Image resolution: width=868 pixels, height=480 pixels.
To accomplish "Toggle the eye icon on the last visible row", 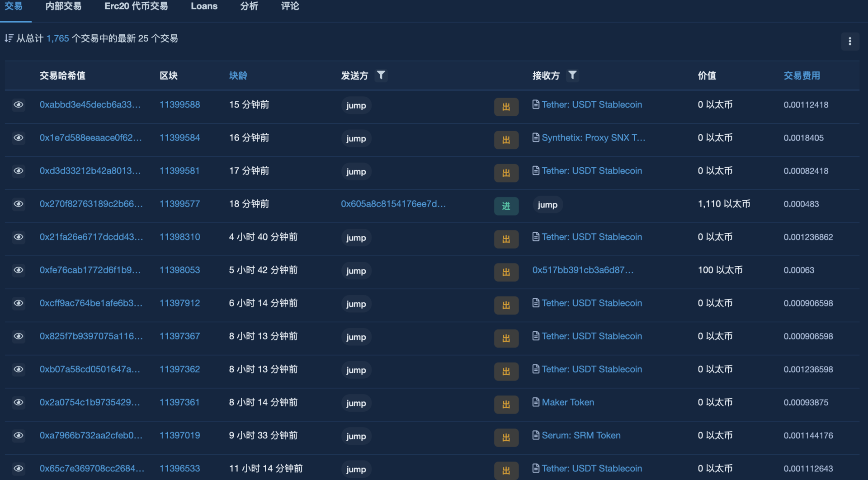I will click(19, 468).
